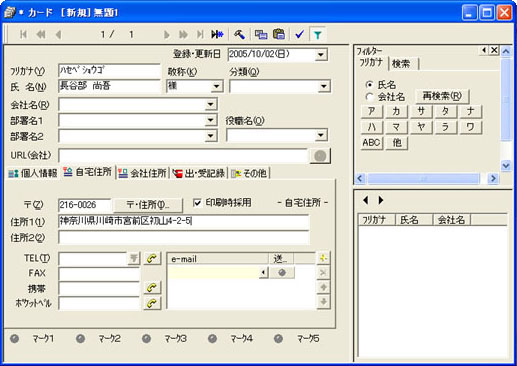Expand the 会社名 combo box arrow
Screen dimensions: 517x366
(x=211, y=105)
